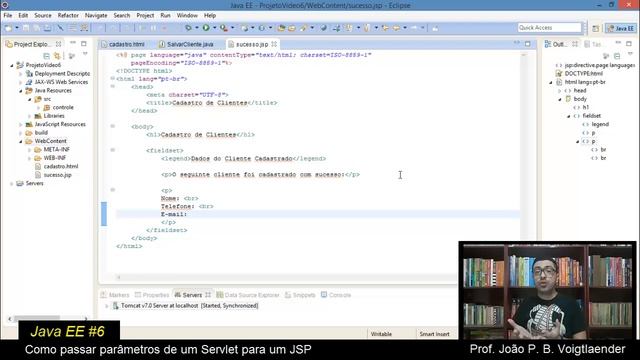Click the Save disk icon in the toolbar
This screenshot has height=360, width=640.
[26, 28]
